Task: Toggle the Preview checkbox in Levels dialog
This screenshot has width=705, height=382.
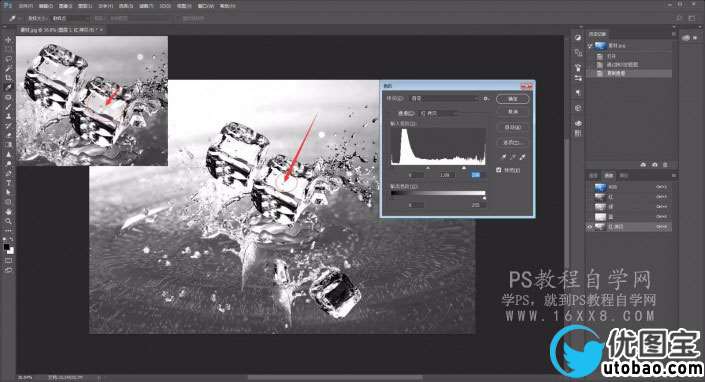Action: click(499, 170)
